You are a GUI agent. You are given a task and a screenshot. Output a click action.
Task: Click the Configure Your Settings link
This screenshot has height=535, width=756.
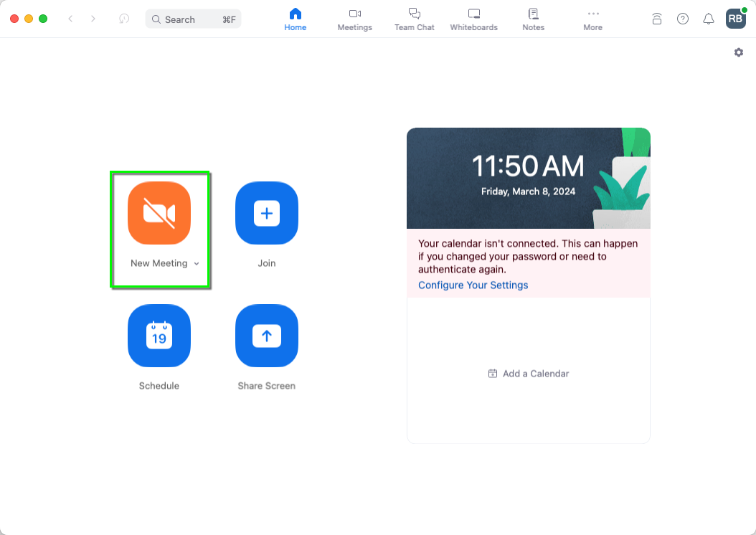tap(473, 285)
